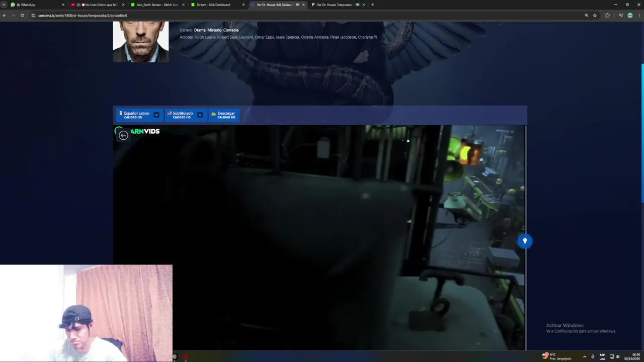The width and height of the screenshot is (644, 362).
Task: Click the Misterio genre link
Action: [214, 30]
